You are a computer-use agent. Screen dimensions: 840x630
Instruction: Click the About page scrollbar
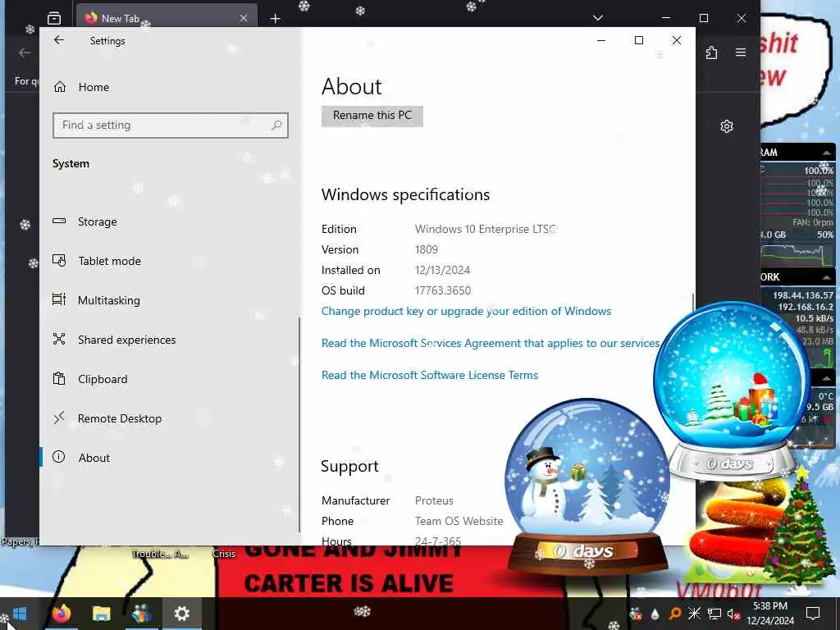coord(693,301)
